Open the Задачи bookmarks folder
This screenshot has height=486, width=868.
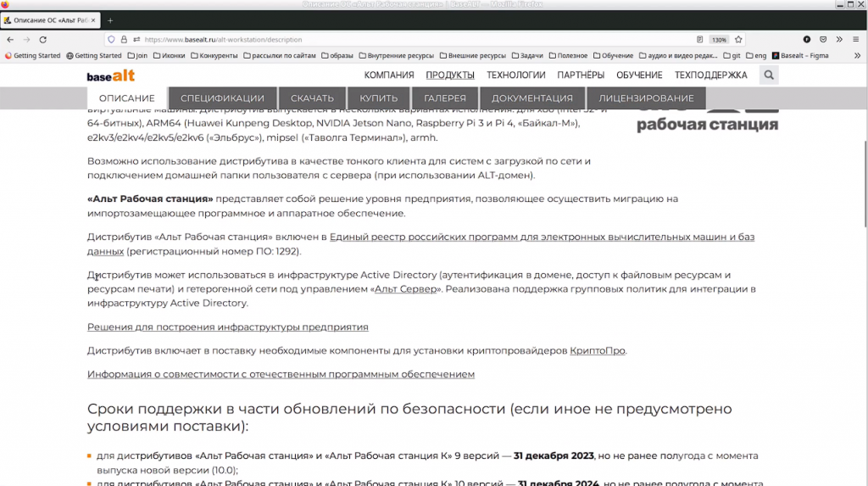coord(527,55)
